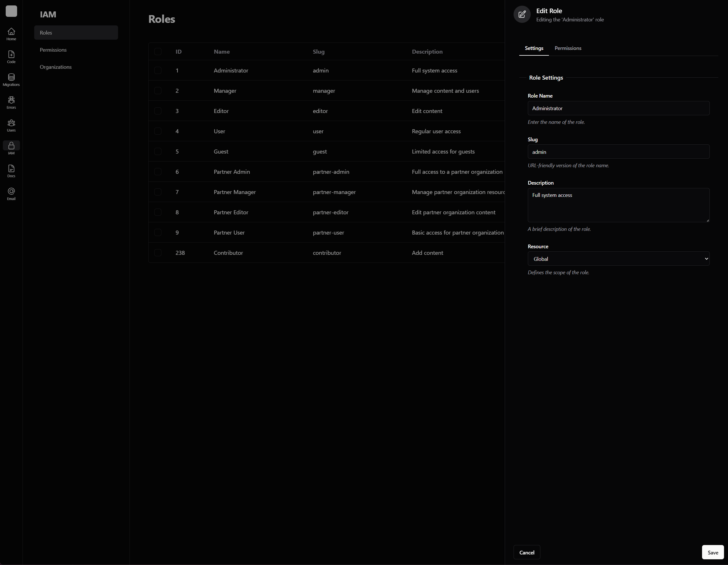Select the IAM lock icon
This screenshot has width=728, height=565.
[11, 148]
